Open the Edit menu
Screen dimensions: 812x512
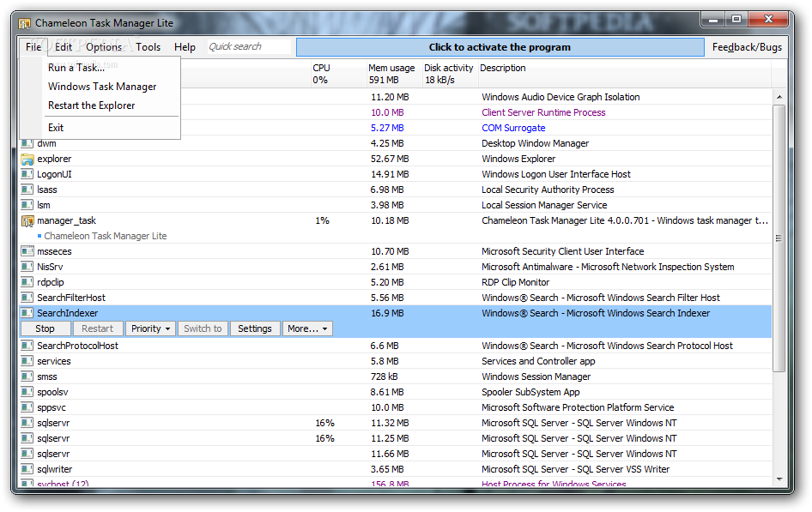click(64, 47)
